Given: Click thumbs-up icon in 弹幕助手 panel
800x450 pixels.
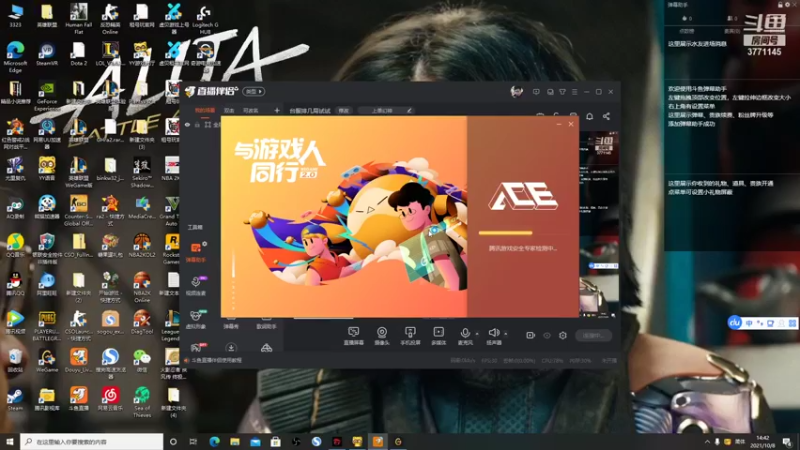Looking at the screenshot, I should pyautogui.click(x=684, y=18).
